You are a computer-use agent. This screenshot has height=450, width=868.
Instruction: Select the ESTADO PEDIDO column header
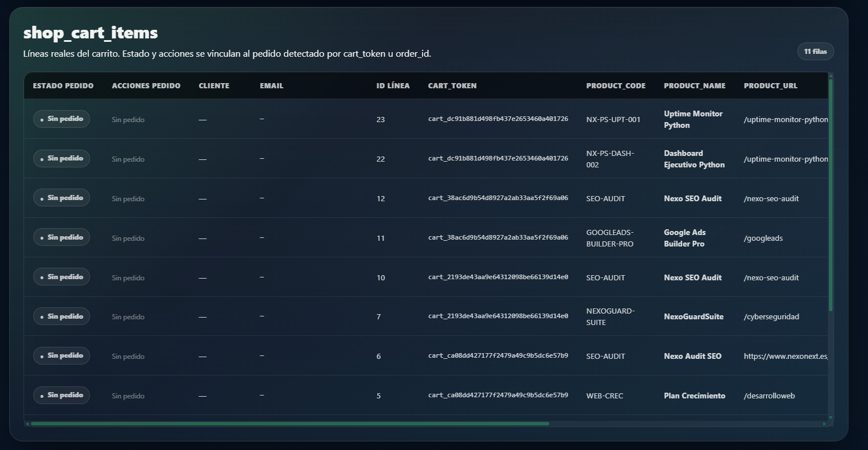tap(63, 85)
